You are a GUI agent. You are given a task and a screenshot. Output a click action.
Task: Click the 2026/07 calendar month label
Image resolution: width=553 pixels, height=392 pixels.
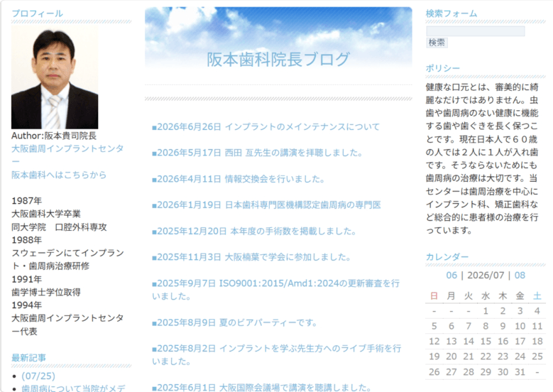click(486, 276)
